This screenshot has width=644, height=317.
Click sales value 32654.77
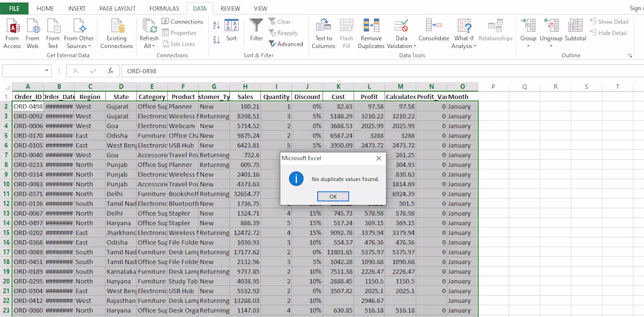pyautogui.click(x=245, y=193)
